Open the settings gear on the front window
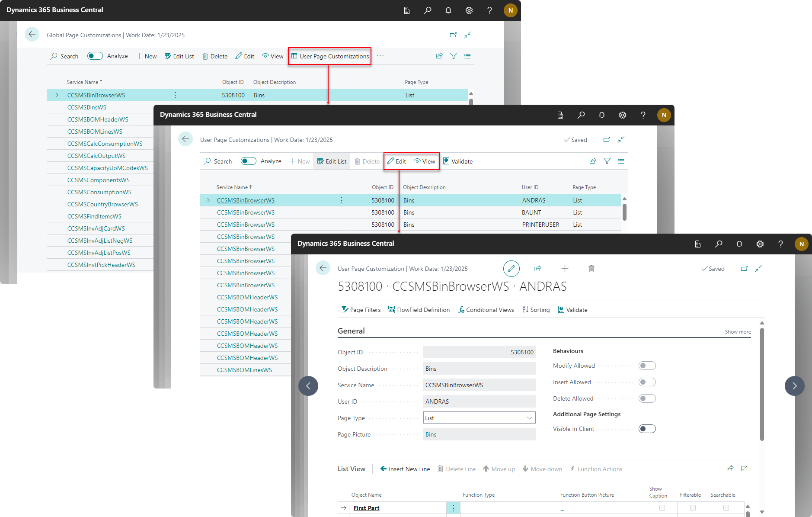This screenshot has height=517, width=812. pyautogui.click(x=760, y=244)
